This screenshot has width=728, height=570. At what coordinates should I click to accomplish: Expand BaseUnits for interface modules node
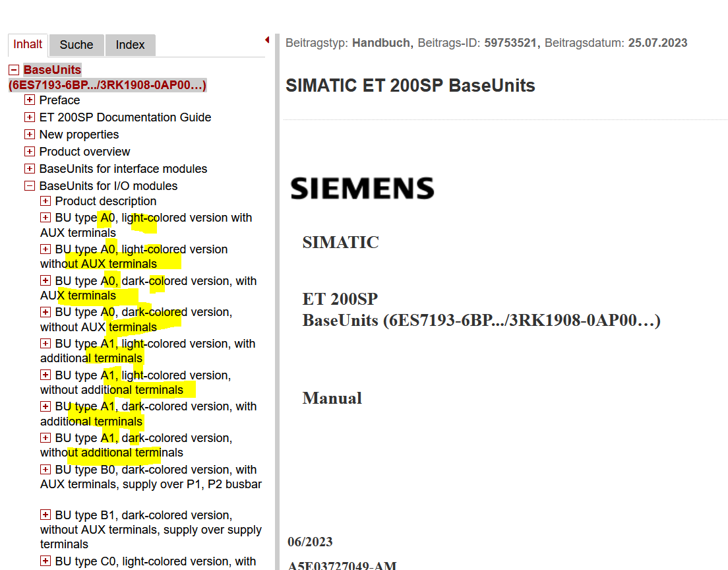coord(29,169)
